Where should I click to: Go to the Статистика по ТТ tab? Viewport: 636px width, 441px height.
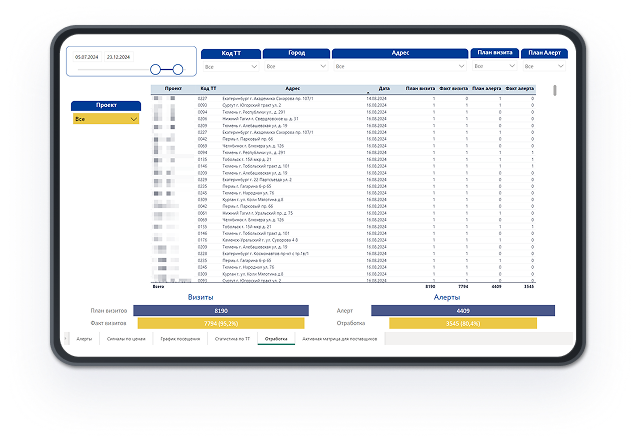pos(232,339)
